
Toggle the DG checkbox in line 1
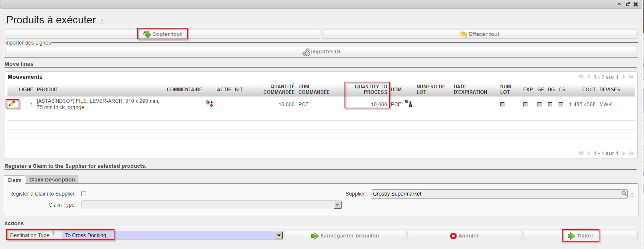pos(550,104)
